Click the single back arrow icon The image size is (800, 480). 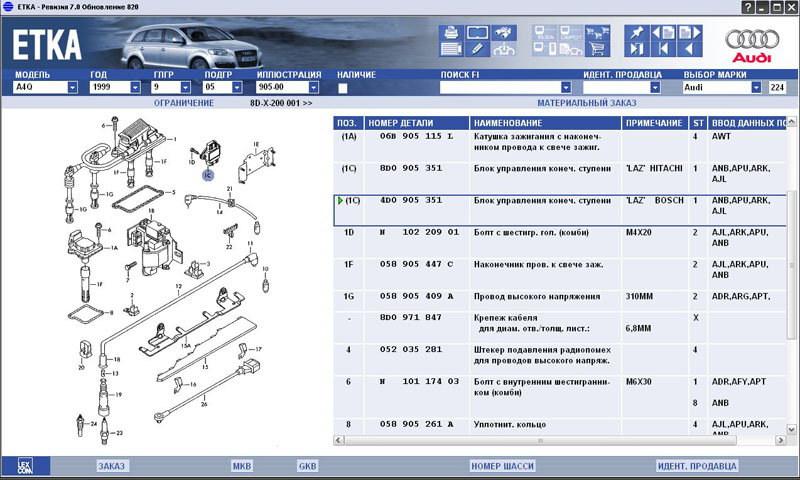point(689,49)
